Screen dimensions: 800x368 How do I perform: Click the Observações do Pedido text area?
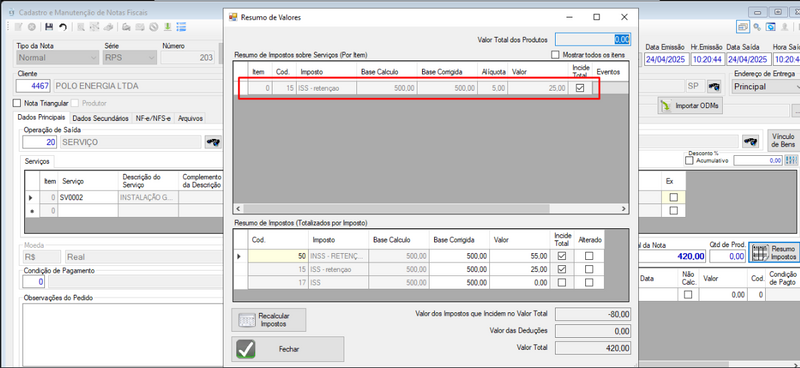pos(122,334)
